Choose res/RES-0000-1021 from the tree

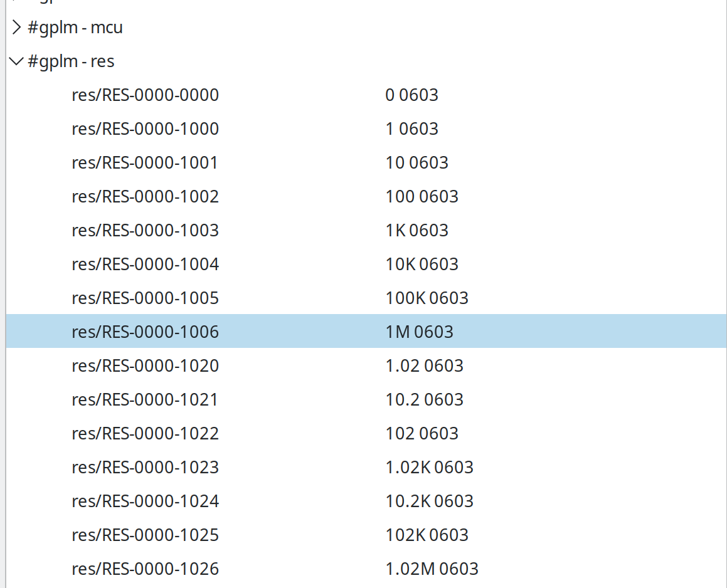pos(145,400)
